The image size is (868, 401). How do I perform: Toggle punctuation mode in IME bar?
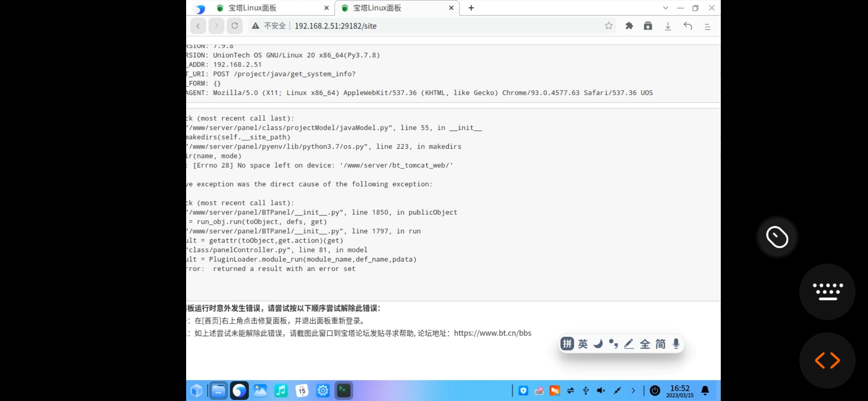pos(613,344)
